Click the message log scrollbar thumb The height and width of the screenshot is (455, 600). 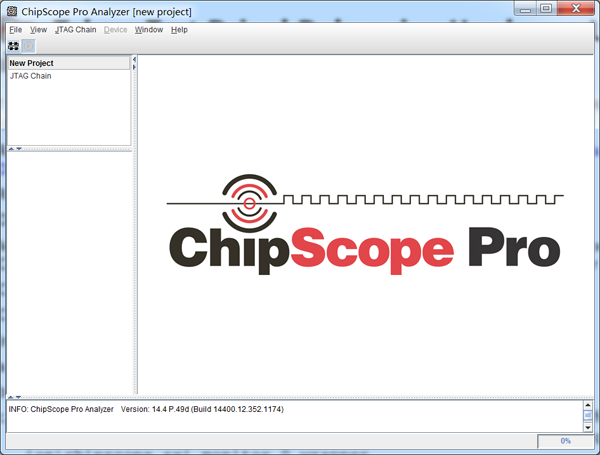(588, 415)
